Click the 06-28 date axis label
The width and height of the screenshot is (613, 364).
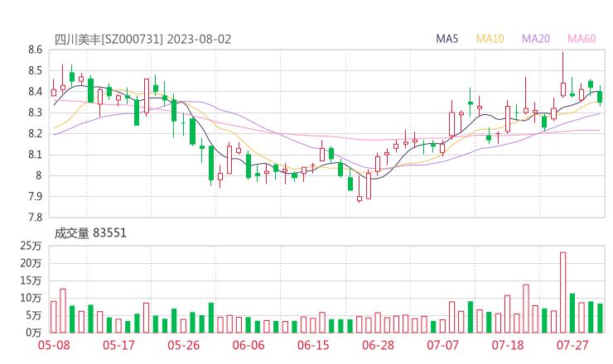point(378,345)
